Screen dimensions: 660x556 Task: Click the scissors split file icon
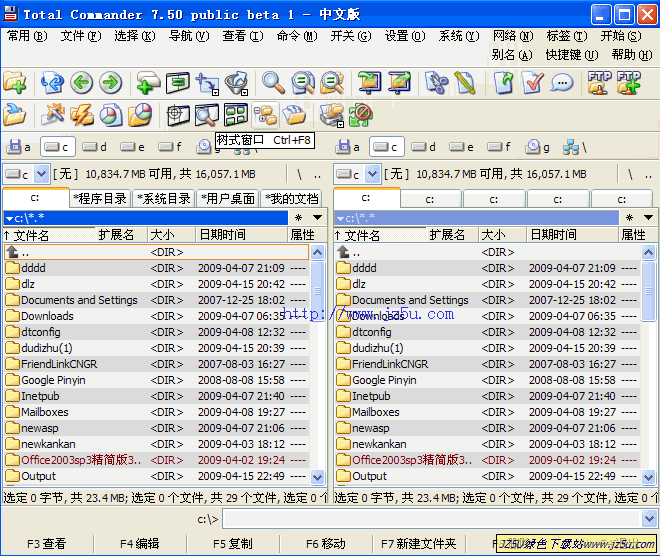(436, 82)
